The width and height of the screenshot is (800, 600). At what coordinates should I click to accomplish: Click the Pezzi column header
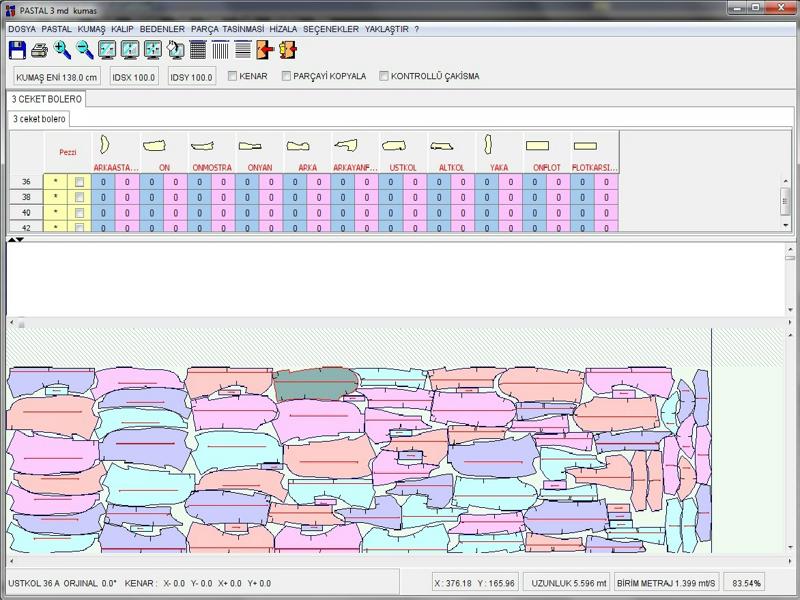67,152
